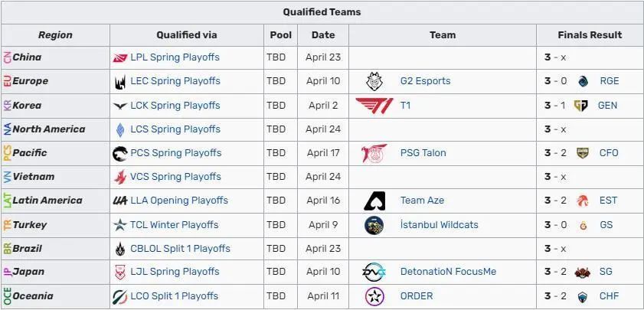644x310 pixels.
Task: Click the RGE runner-up team logo
Action: click(583, 81)
